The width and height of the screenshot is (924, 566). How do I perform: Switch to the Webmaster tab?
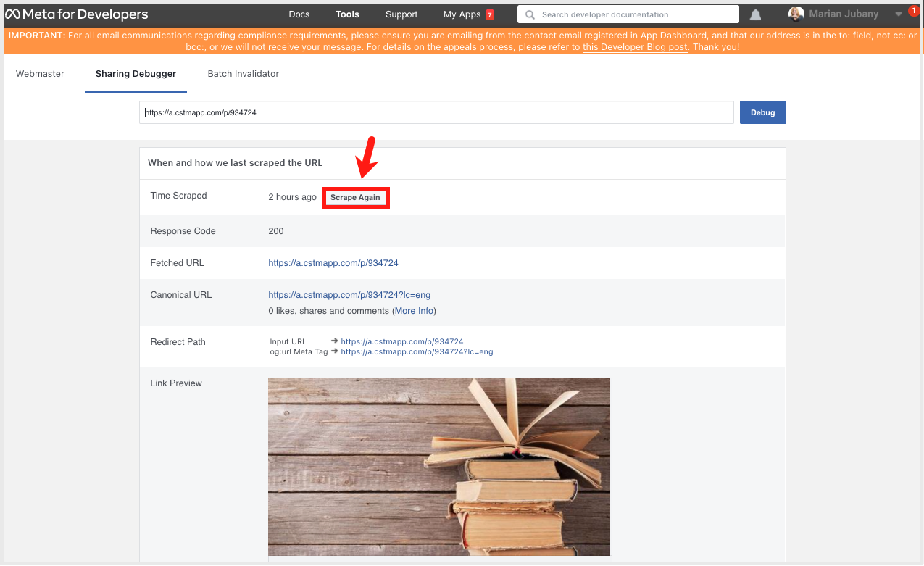pyautogui.click(x=40, y=74)
